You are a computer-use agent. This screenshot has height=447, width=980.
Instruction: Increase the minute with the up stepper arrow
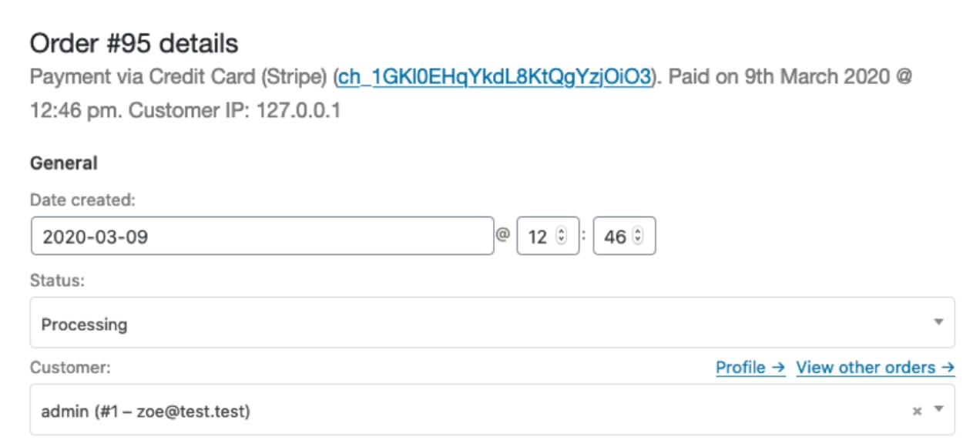tap(638, 232)
